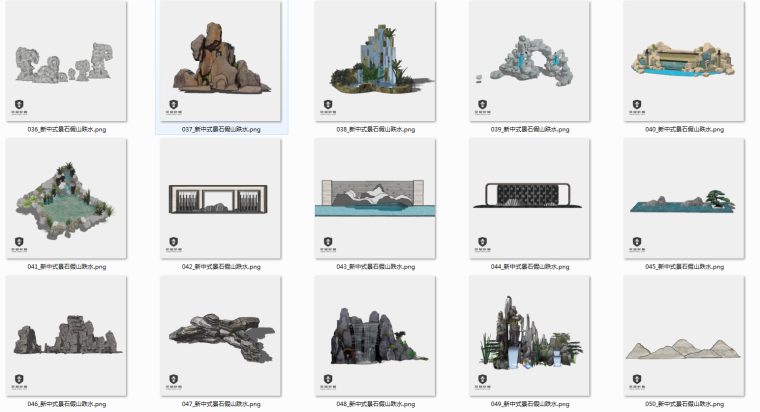The width and height of the screenshot is (760, 412).
Task: Select the 050_新中式景石假山跌水.png file name label
Action: [x=684, y=404]
